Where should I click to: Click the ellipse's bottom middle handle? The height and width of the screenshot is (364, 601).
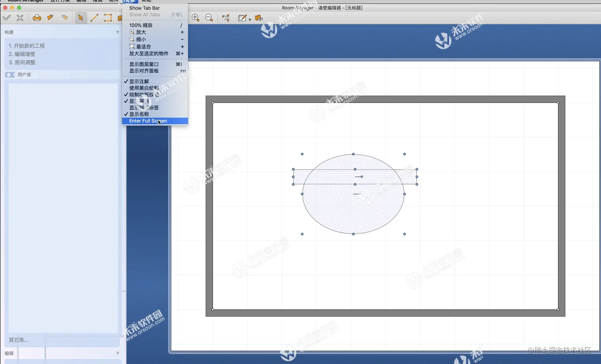(353, 234)
